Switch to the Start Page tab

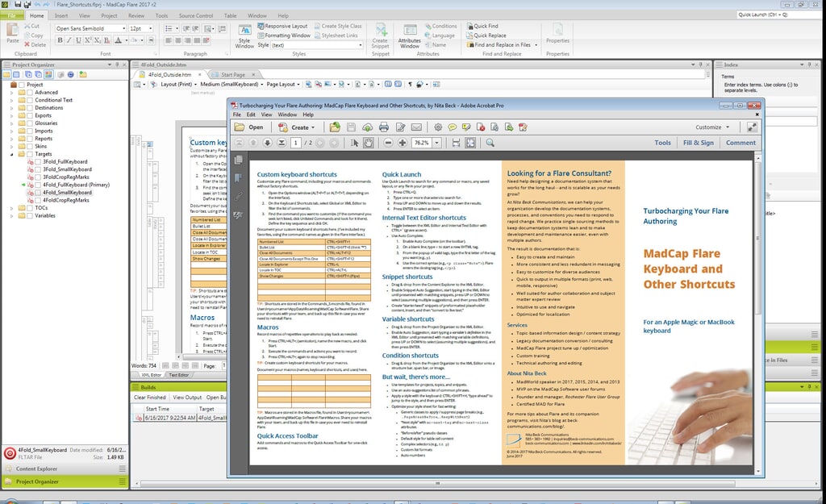click(233, 75)
